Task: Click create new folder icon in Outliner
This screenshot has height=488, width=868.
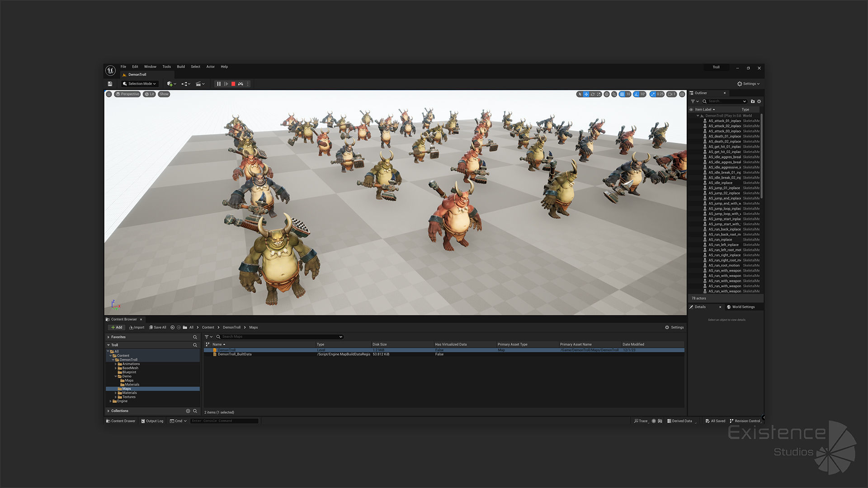Action: click(x=753, y=101)
